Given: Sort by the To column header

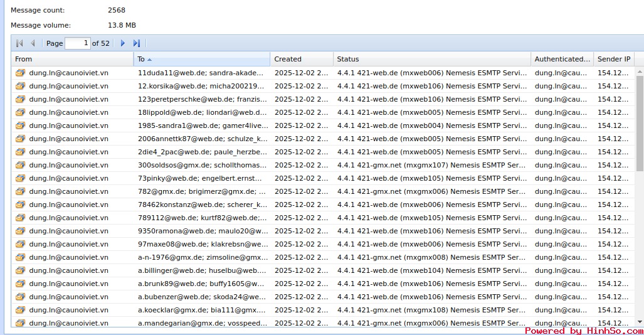Looking at the screenshot, I should (201, 59).
